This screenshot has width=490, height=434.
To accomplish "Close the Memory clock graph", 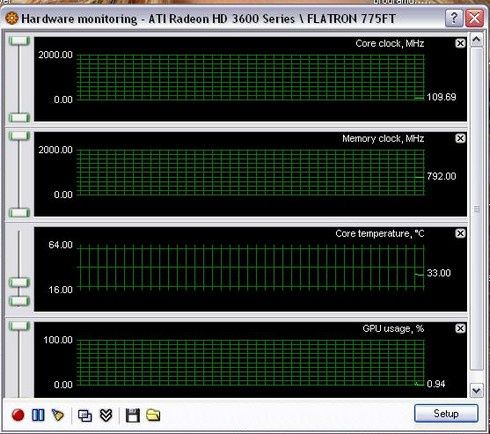I will click(x=460, y=138).
